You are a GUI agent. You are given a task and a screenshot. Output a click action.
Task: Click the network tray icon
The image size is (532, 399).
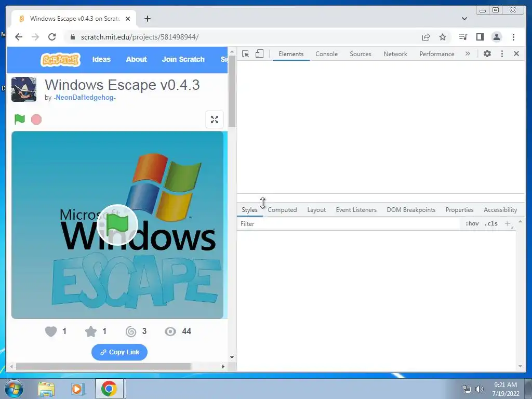point(467,389)
